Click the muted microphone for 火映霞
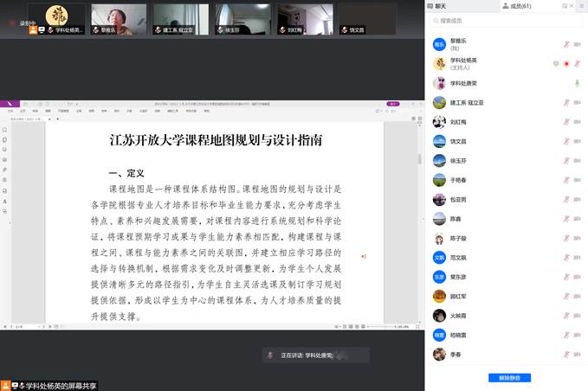 pos(566,316)
